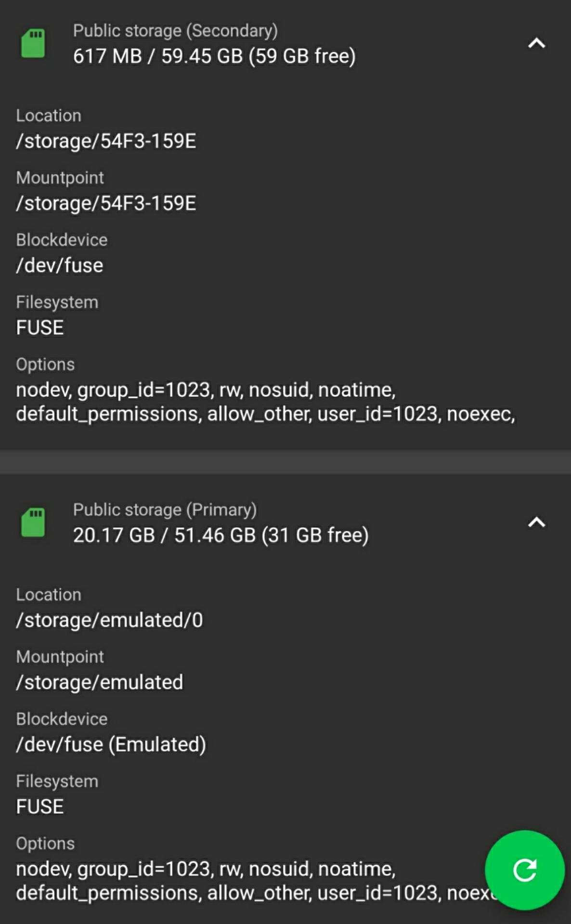571x924 pixels.
Task: Tap the divider between storage cards
Action: pyautogui.click(x=285, y=462)
